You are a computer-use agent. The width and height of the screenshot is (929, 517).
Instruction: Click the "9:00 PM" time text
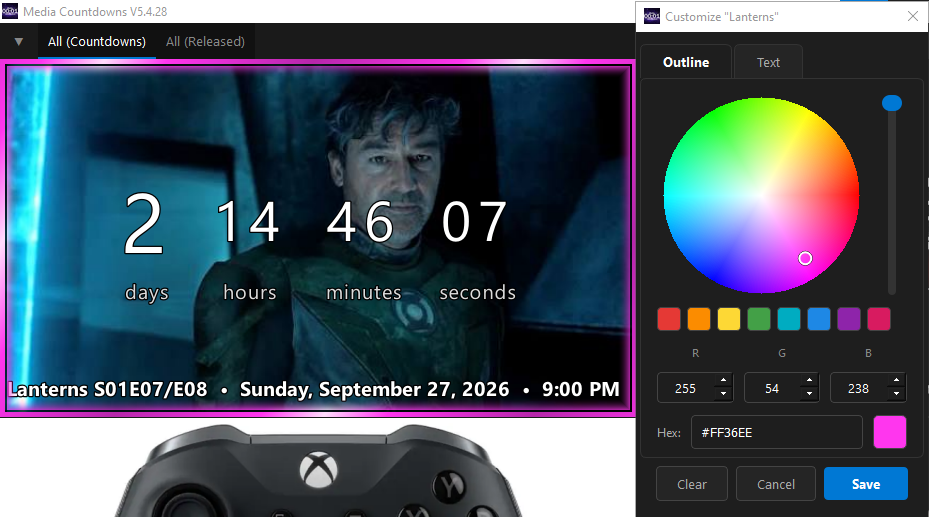[581, 389]
